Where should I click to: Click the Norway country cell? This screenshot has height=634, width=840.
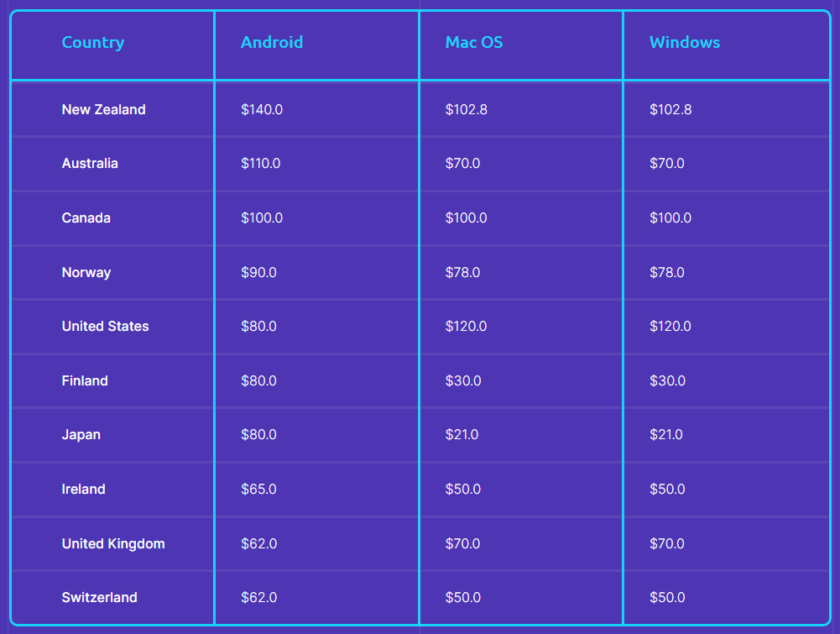pyautogui.click(x=86, y=272)
